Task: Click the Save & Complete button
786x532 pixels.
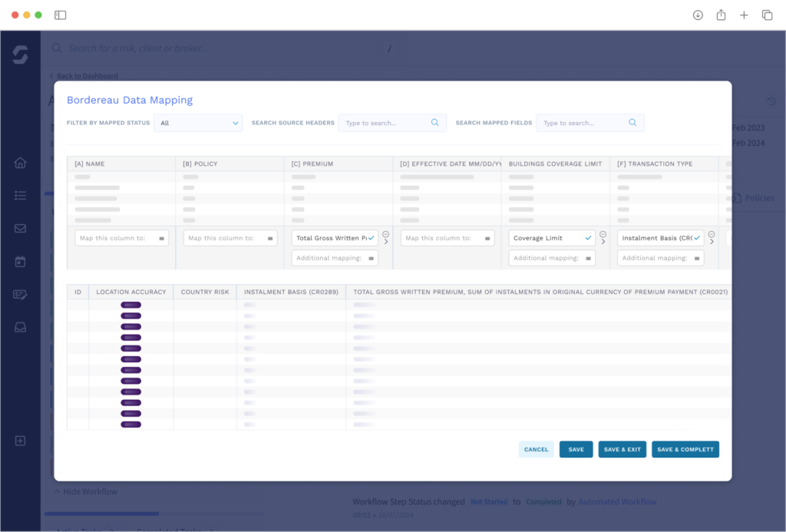Action: coord(685,449)
